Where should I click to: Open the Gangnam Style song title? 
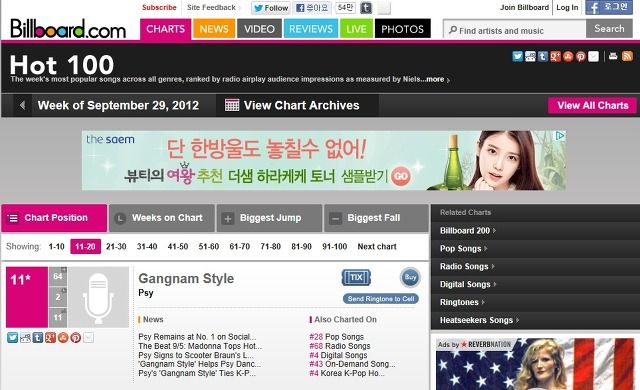186,279
